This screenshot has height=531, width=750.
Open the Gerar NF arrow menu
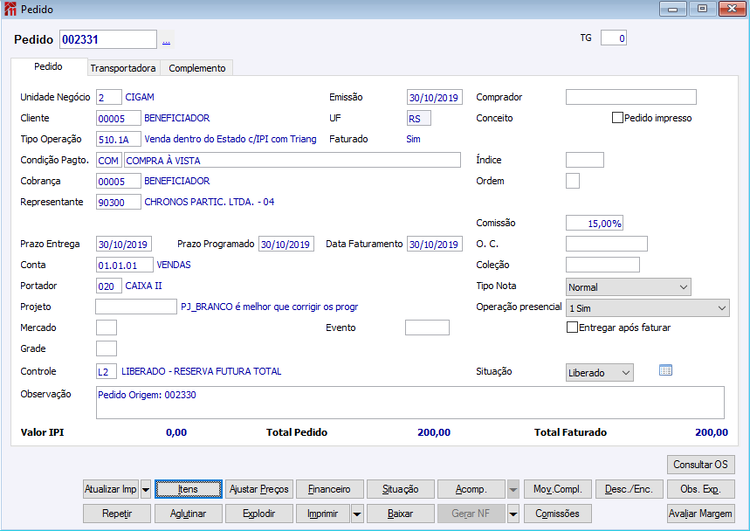513,514
